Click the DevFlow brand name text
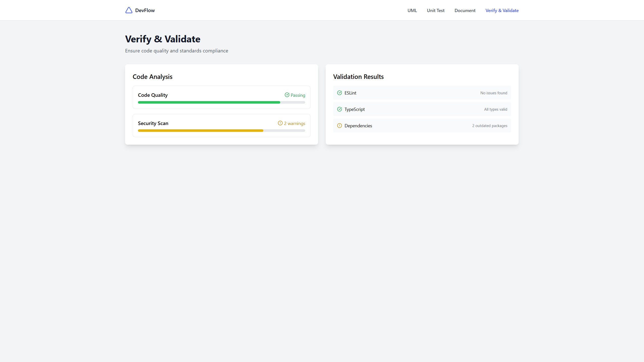The width and height of the screenshot is (644, 362). coord(145,10)
